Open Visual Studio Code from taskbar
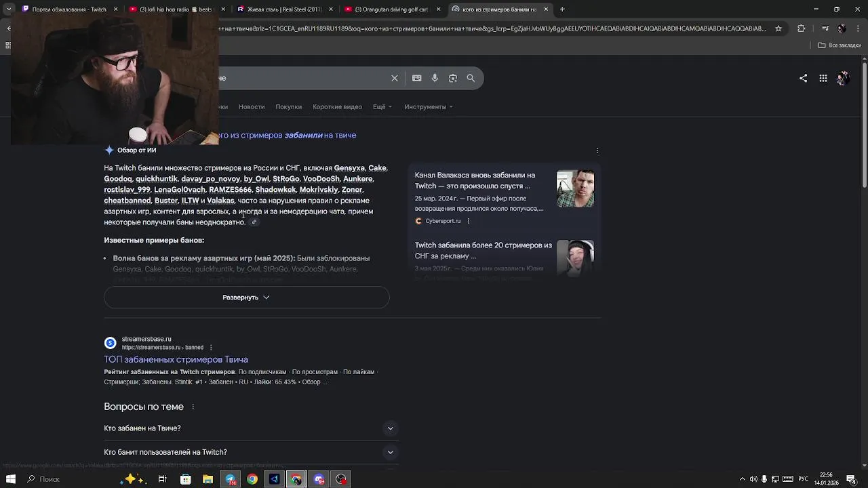Viewport: 868px width, 488px height. coord(274,479)
